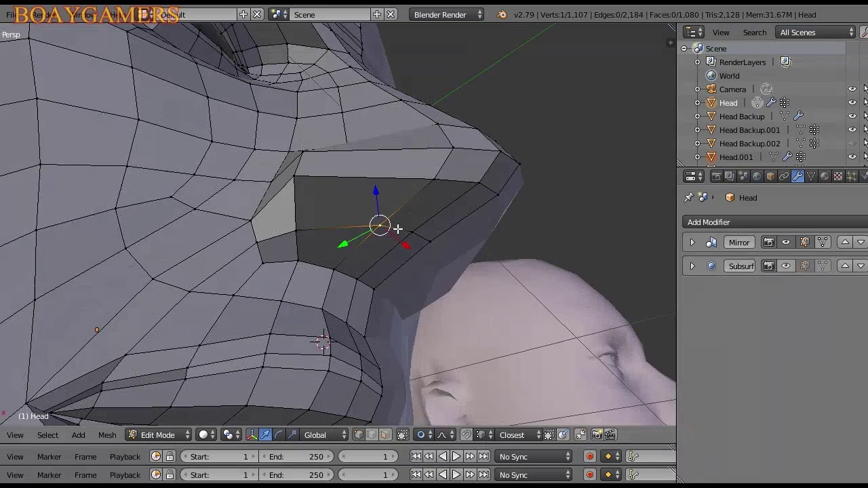
Task: Jump to the first frame in timeline
Action: pos(416,457)
